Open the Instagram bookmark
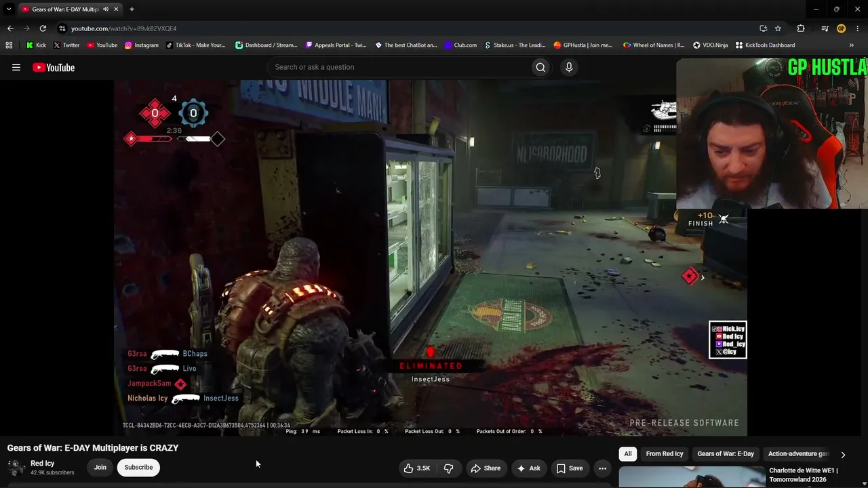 coord(141,45)
